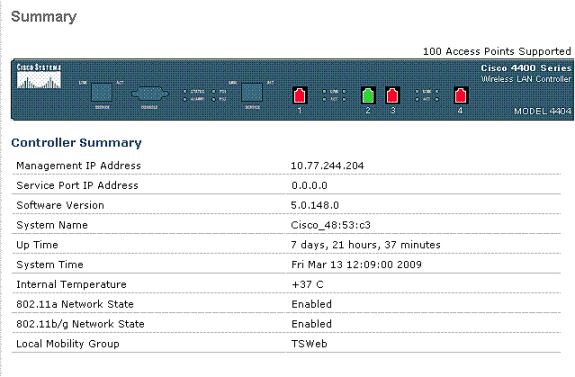Select the system name Cisco_48:53:c3
The height and width of the screenshot is (377, 575).
(x=331, y=225)
